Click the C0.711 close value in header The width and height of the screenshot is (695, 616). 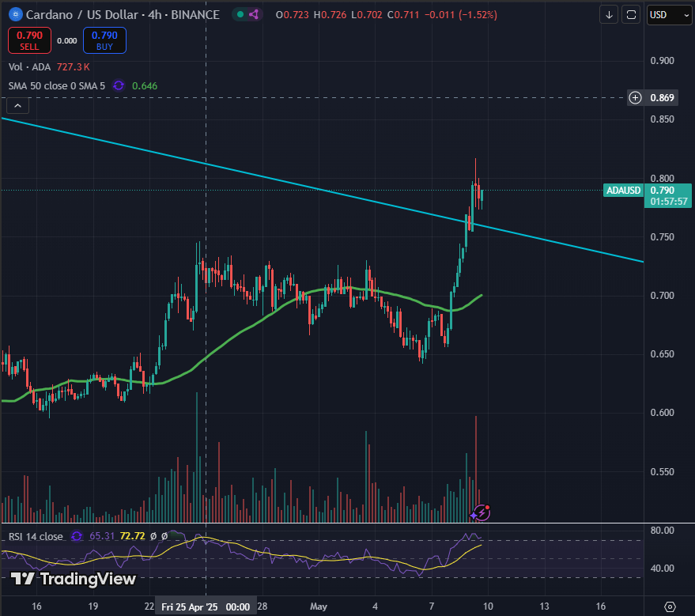[403, 14]
